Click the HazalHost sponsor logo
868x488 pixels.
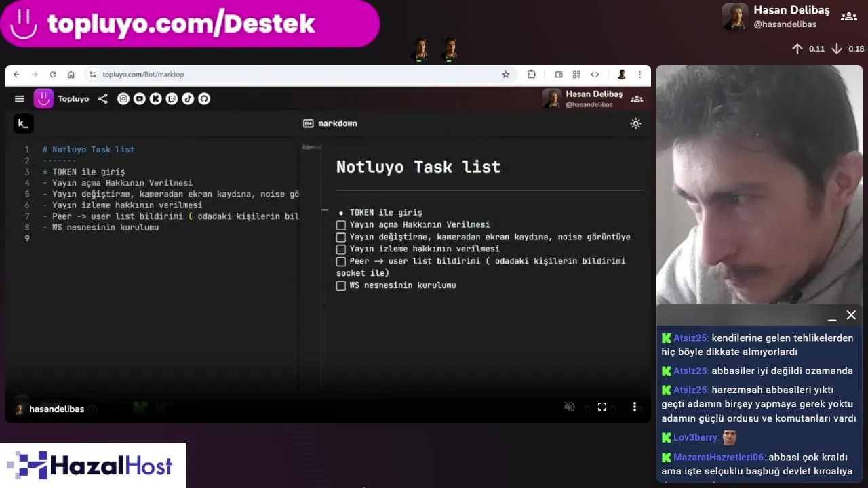pos(93,466)
